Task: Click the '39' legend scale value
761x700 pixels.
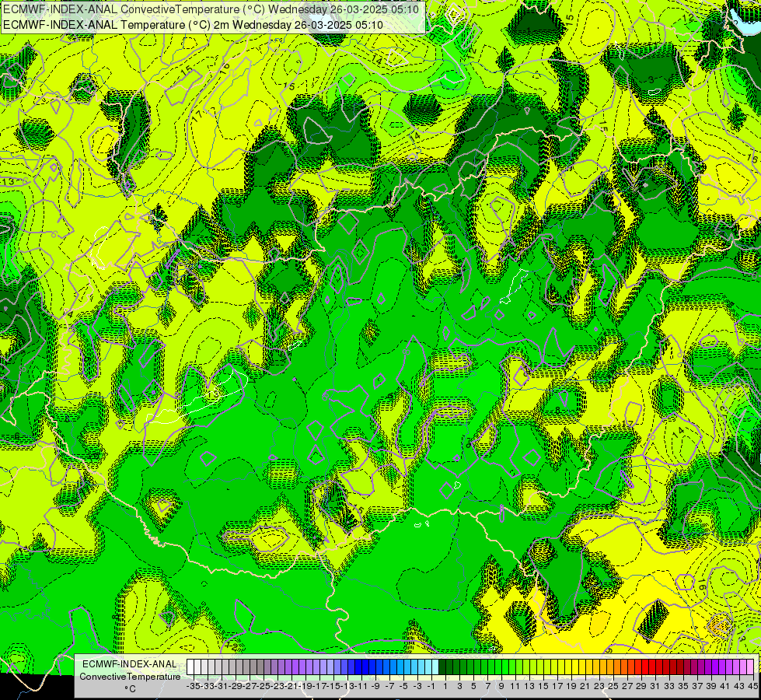Action: 711,686
